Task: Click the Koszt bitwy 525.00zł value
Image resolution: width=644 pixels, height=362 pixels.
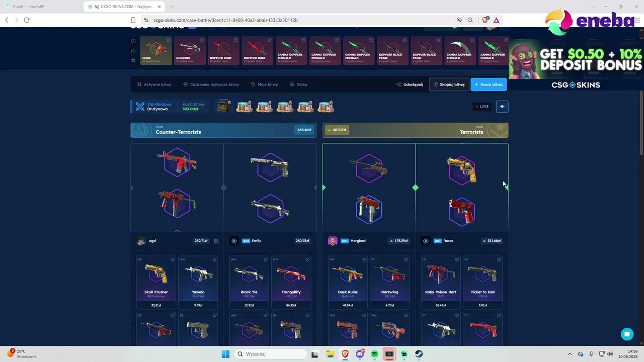Action: point(190,109)
